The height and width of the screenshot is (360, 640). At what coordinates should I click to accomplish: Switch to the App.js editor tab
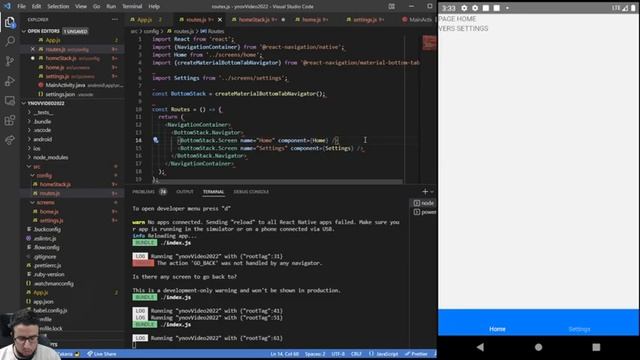point(147,20)
